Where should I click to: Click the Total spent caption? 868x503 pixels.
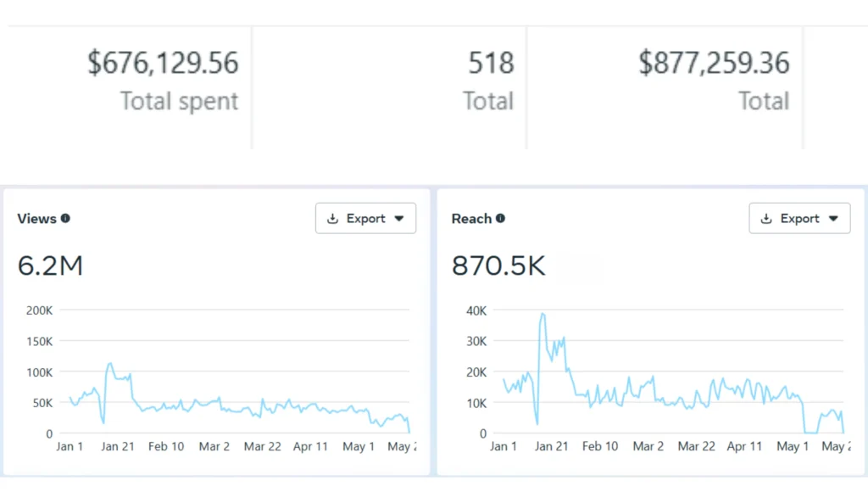[x=179, y=102]
